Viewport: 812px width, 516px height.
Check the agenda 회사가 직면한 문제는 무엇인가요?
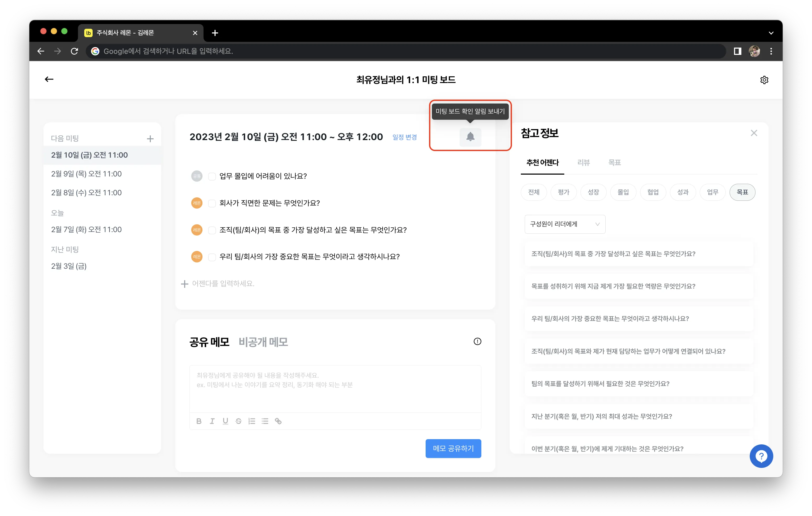212,203
